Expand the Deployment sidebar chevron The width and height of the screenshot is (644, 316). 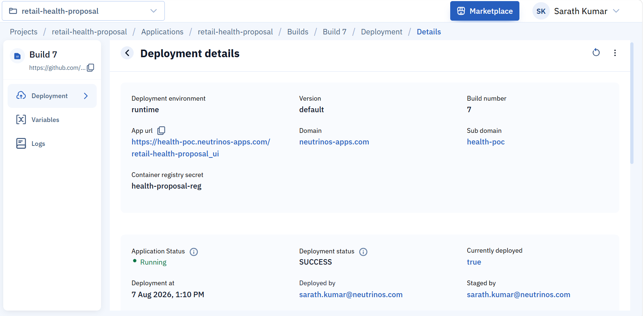point(86,96)
